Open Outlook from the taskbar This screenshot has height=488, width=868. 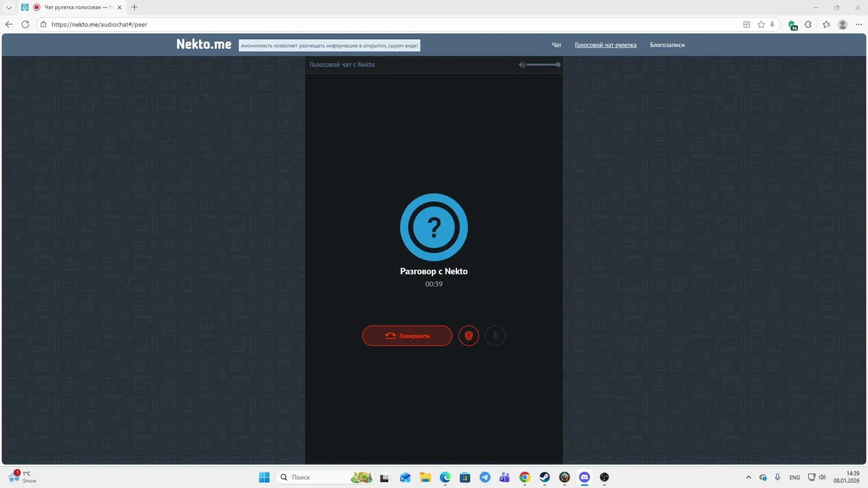click(405, 477)
